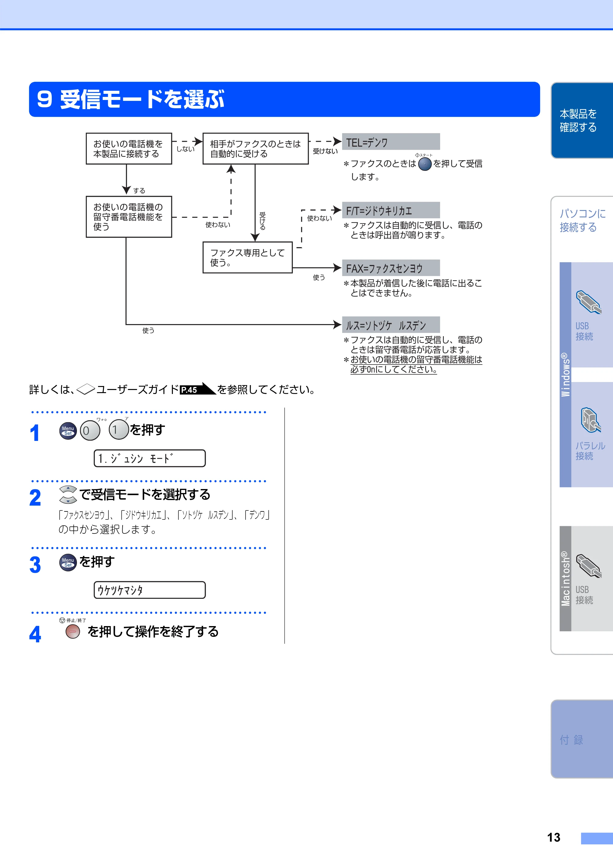Image resolution: width=613 pixels, height=868 pixels.
Task: Click the LCD display reading ウケツケマシタ
Action: tap(150, 590)
